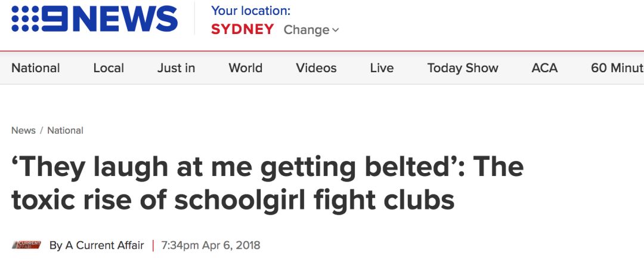Click the Your location label
This screenshot has width=644, height=259.
[x=250, y=11]
